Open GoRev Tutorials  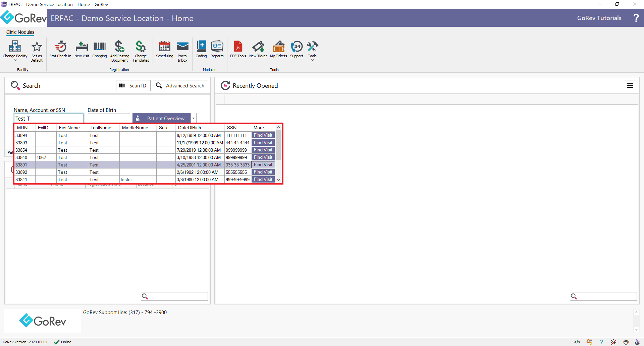pos(599,18)
